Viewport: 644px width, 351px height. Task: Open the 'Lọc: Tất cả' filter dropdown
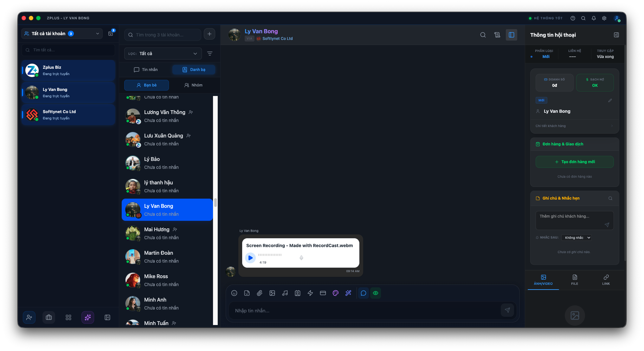pos(163,54)
